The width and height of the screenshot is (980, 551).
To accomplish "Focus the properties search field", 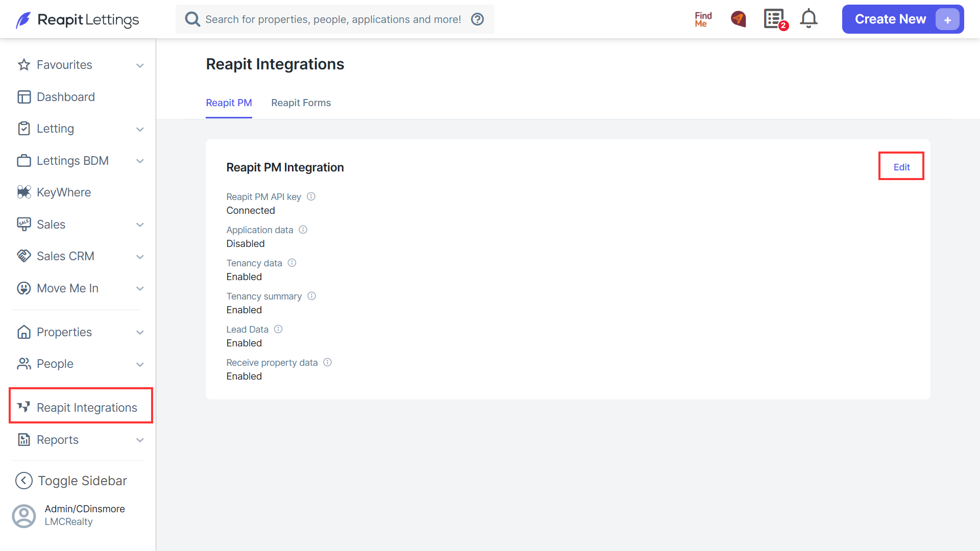I will pos(335,19).
